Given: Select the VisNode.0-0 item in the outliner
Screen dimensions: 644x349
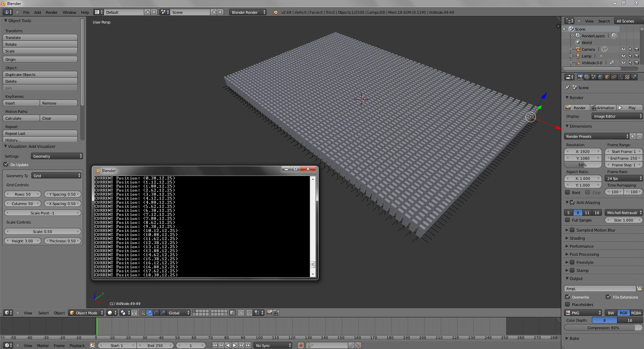Looking at the screenshot, I should point(593,63).
